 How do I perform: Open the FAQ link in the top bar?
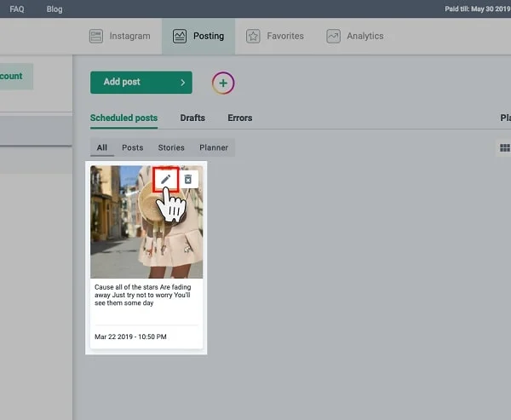[17, 9]
